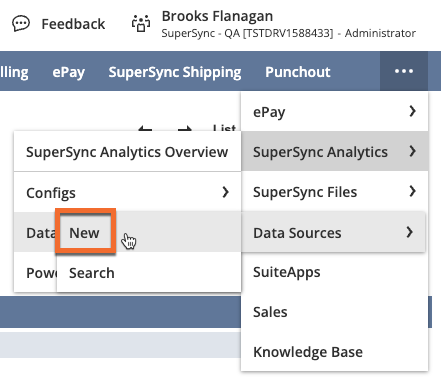This screenshot has width=441, height=384.
Task: Select SuperSync Files menu entry
Action: (x=334, y=191)
